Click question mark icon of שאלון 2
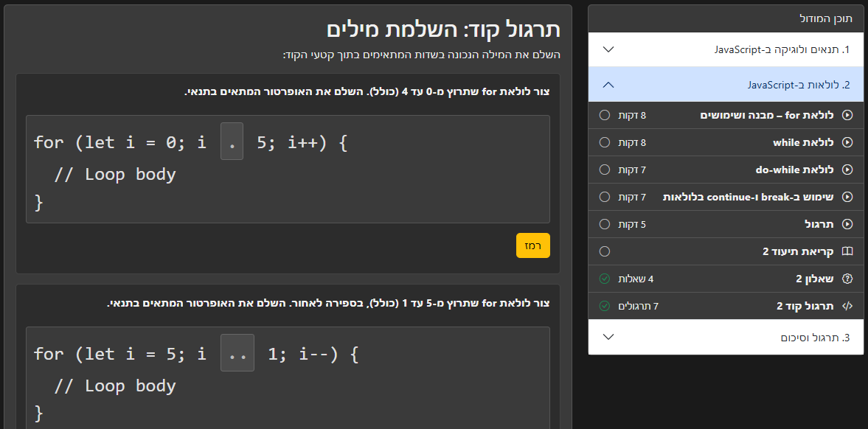The width and height of the screenshot is (868, 429). (847, 279)
